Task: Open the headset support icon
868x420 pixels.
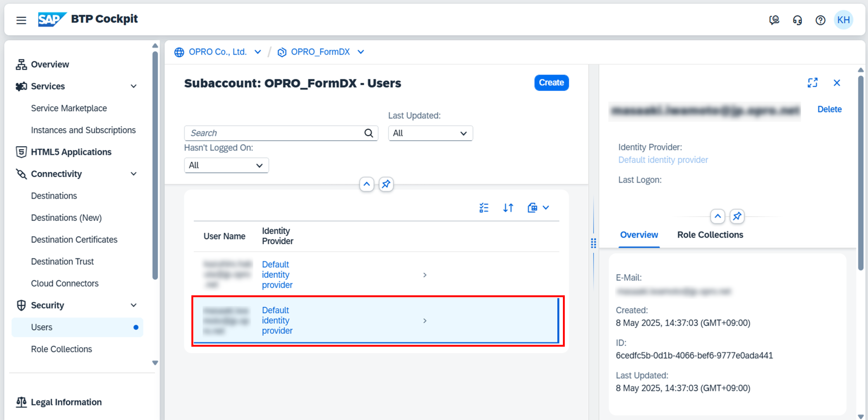Action: point(797,20)
